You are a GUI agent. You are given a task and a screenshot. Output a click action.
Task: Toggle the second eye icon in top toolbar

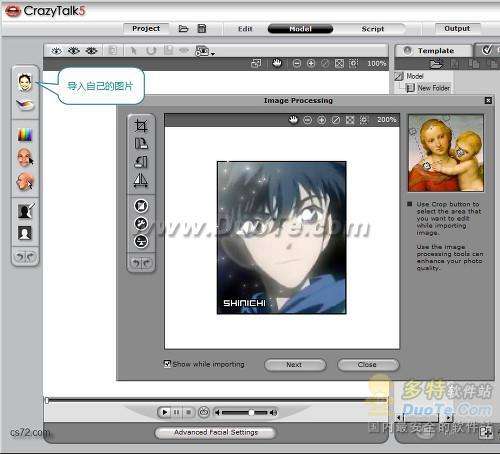click(74, 51)
